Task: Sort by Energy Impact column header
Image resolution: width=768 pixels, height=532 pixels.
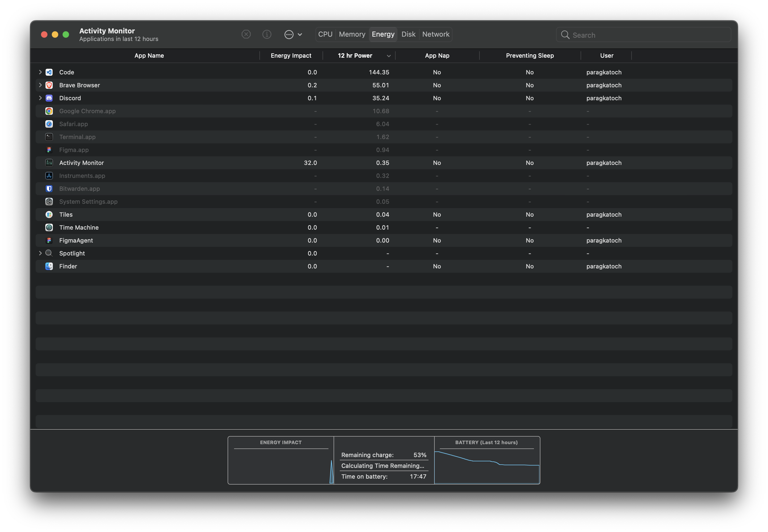Action: click(x=291, y=56)
